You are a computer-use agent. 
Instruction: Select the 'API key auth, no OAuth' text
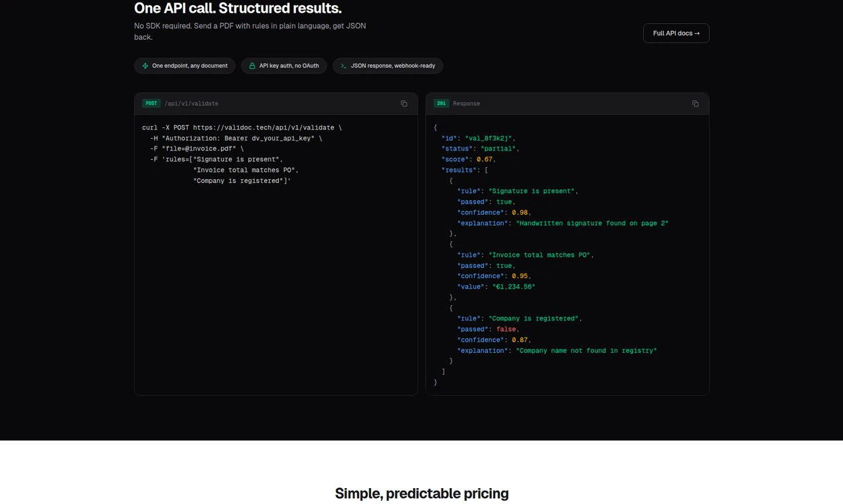pos(289,66)
